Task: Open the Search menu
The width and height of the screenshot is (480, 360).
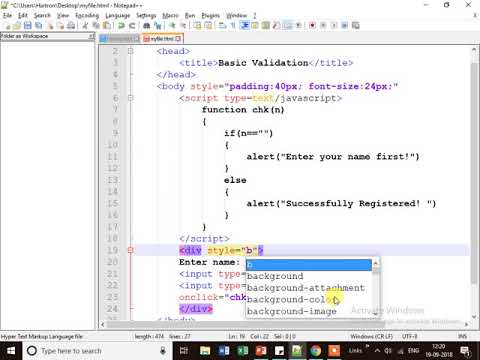Action: click(x=42, y=15)
